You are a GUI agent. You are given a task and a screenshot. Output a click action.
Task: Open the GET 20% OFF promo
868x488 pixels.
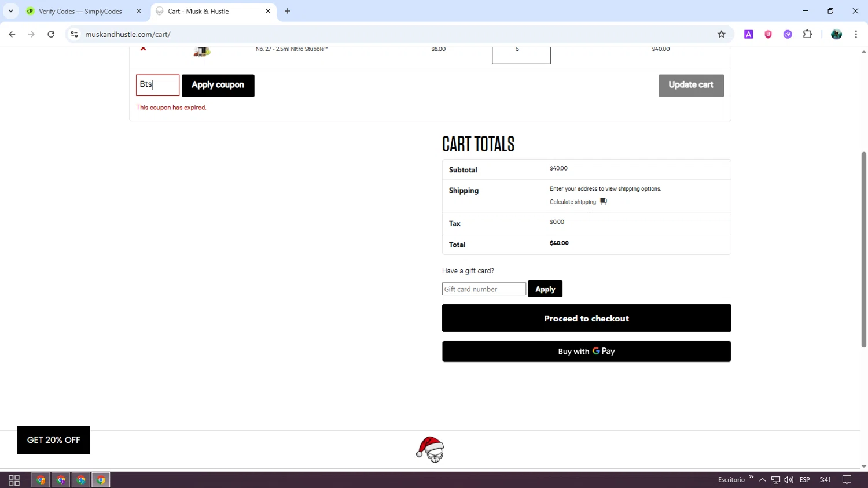coord(54,440)
